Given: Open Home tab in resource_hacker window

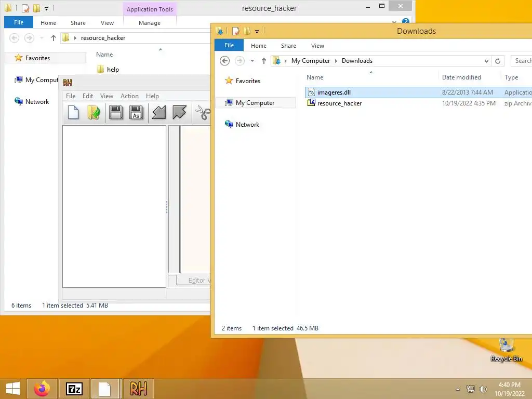Looking at the screenshot, I should pyautogui.click(x=48, y=23).
